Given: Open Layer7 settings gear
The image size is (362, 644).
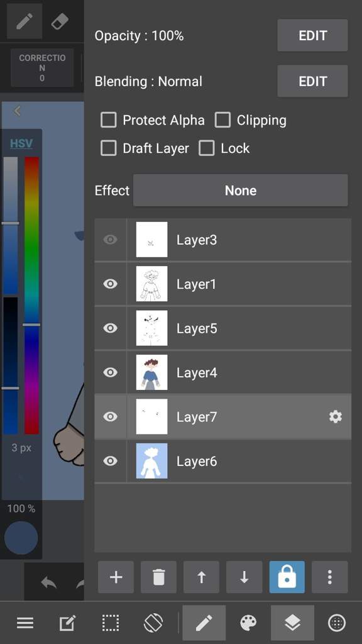Looking at the screenshot, I should [336, 417].
